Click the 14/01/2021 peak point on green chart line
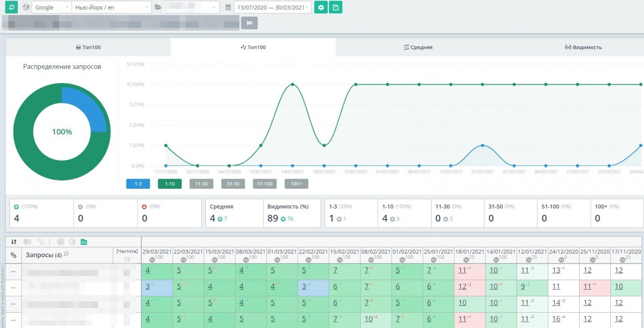The height and width of the screenshot is (328, 644). coord(292,85)
